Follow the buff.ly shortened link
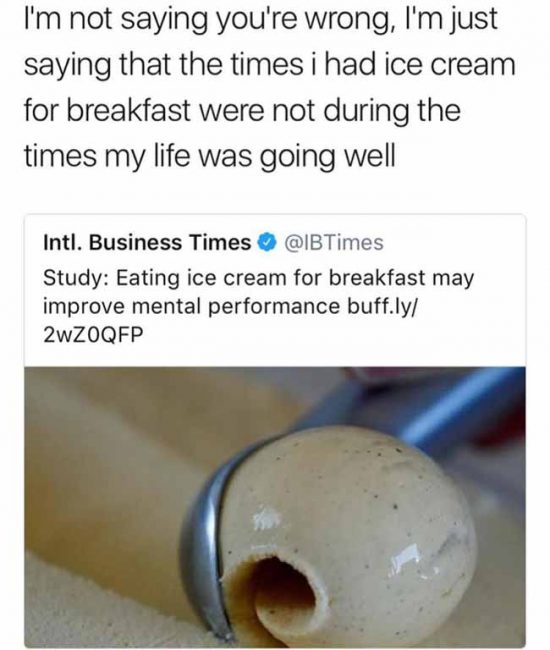Screen dimensions: 550x650 [x=383, y=306]
